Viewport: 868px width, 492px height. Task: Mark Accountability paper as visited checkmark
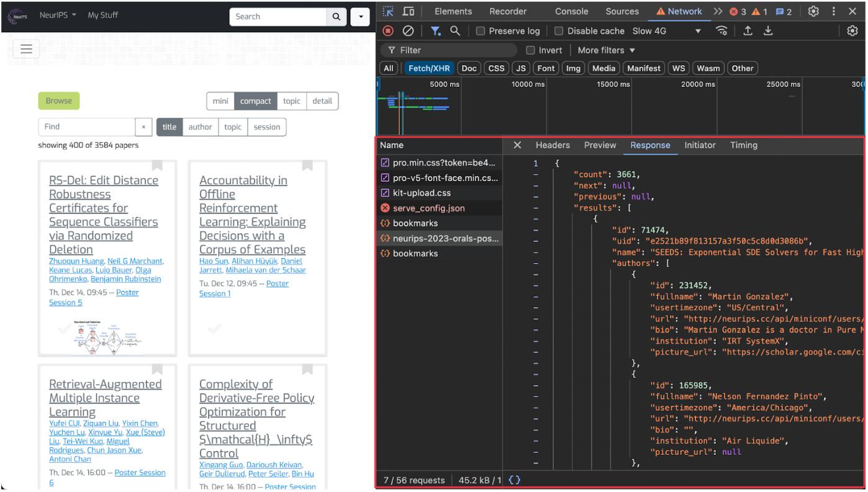coord(214,329)
